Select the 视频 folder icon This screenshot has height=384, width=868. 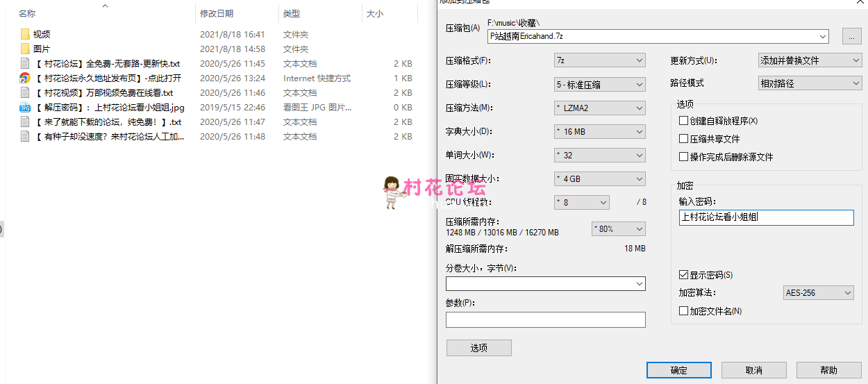[25, 34]
